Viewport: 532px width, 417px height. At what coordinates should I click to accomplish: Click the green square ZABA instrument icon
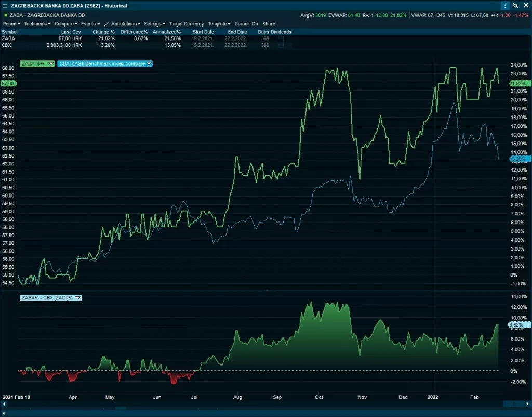coord(5,15)
